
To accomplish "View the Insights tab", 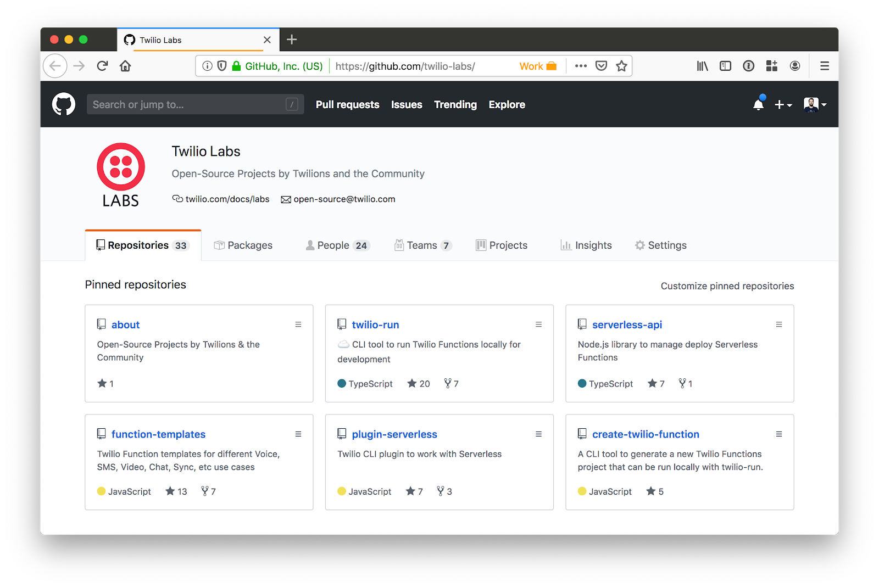I will coord(586,245).
